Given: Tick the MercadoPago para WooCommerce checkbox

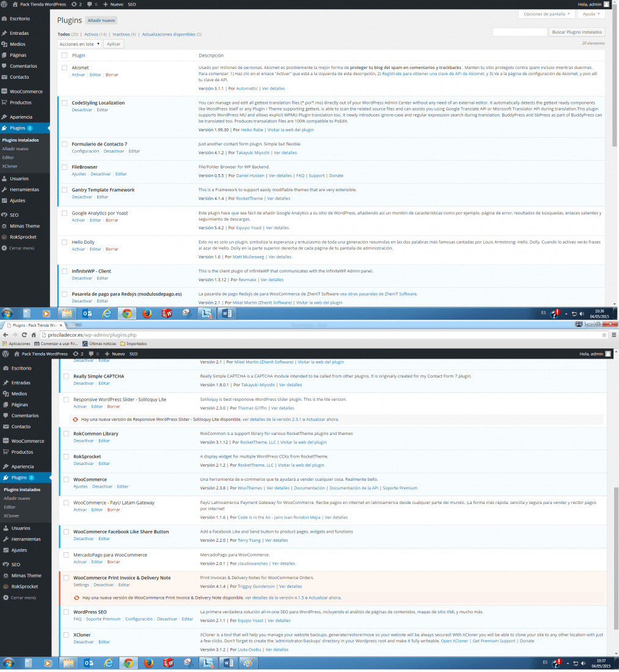Looking at the screenshot, I should pos(66,555).
